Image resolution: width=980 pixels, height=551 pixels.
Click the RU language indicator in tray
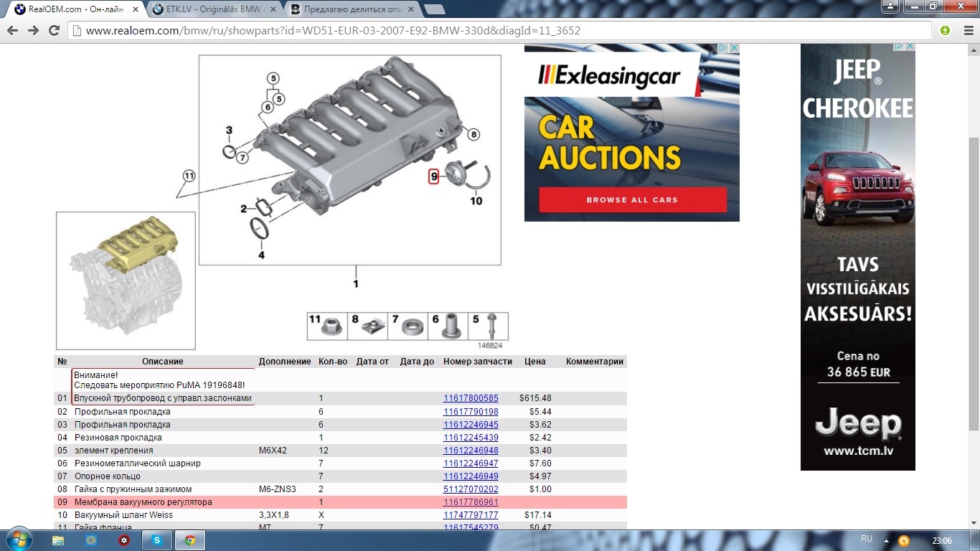pos(866,539)
